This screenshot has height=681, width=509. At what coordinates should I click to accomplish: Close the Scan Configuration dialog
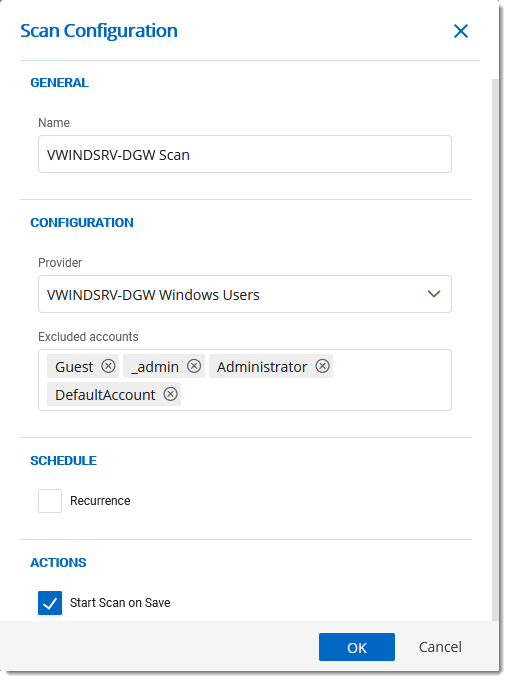click(461, 31)
